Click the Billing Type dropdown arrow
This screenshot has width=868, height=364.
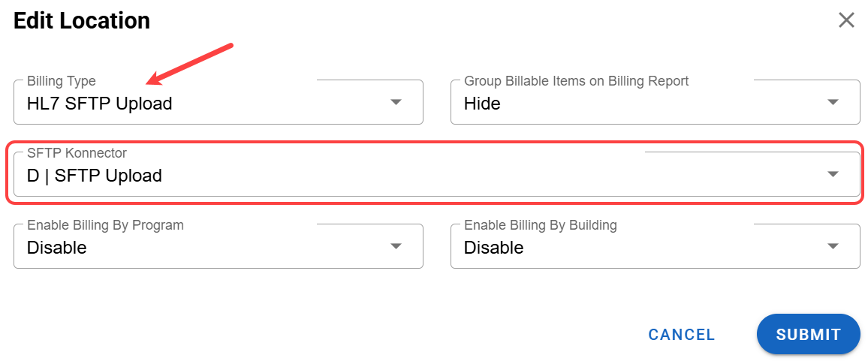[396, 102]
